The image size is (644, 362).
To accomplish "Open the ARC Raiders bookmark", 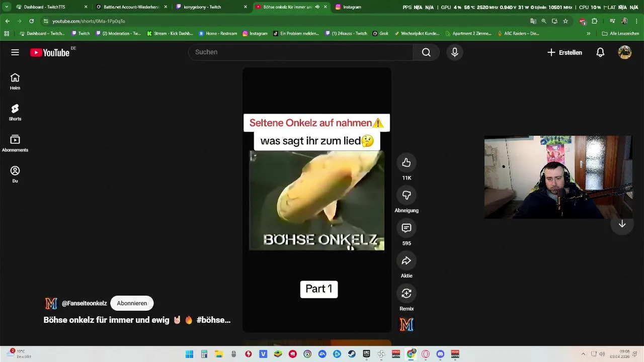I will click(518, 34).
